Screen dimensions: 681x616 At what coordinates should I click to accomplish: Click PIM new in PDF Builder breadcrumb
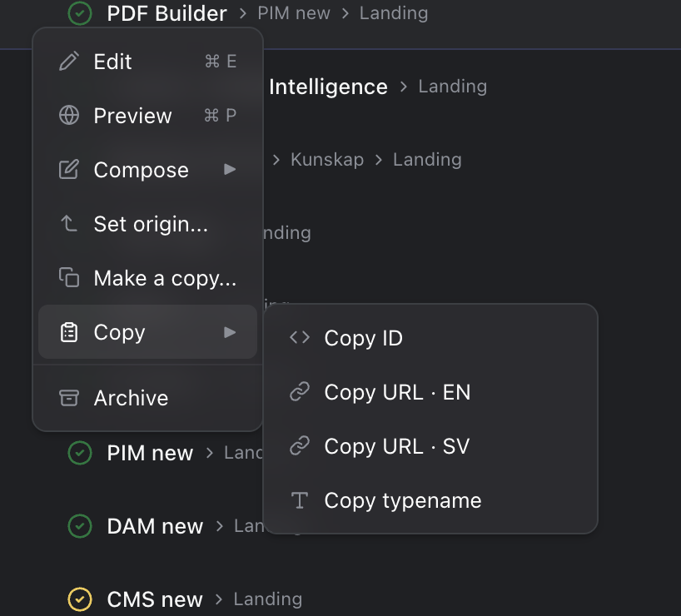tap(294, 13)
